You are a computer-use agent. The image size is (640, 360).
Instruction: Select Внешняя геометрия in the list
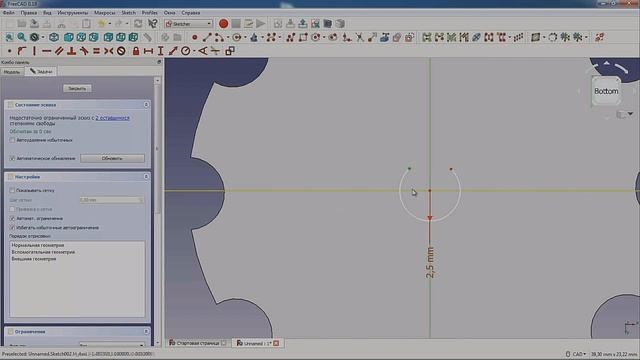(x=33, y=259)
